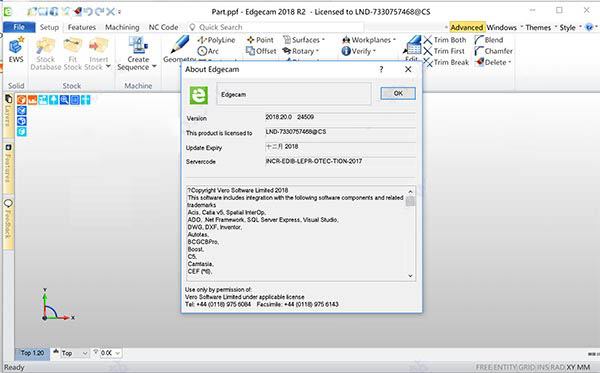600x373 pixels.
Task: Open the Surfaces dropdown menu
Action: coord(304,40)
